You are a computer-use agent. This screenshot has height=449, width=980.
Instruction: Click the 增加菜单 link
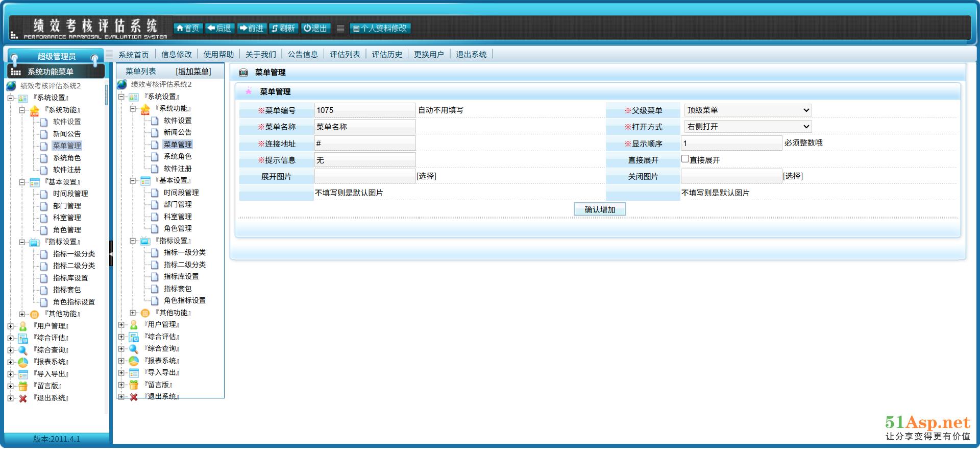tap(193, 72)
